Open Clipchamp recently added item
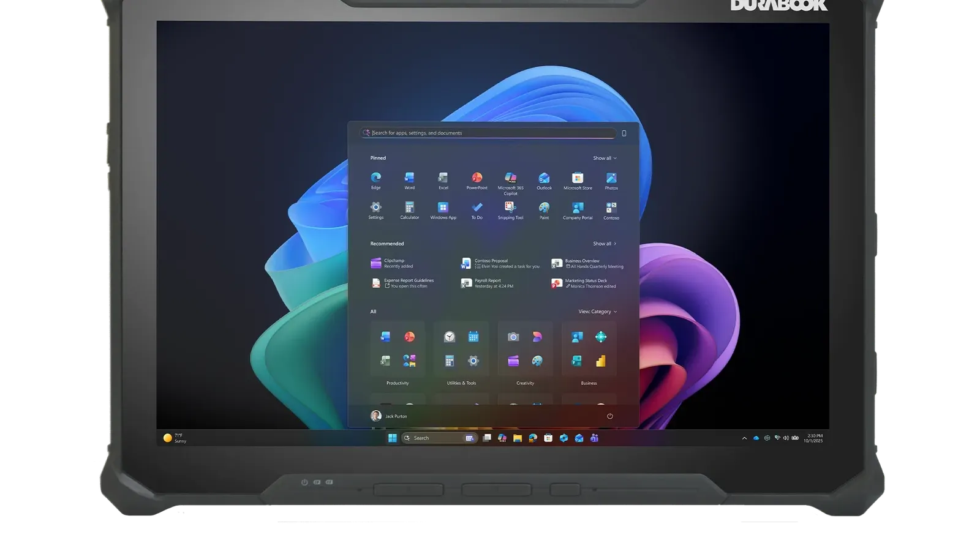980x551 pixels. (x=392, y=263)
